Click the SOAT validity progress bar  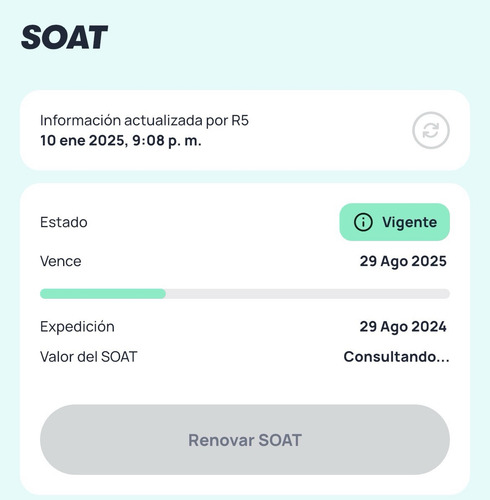tap(245, 294)
